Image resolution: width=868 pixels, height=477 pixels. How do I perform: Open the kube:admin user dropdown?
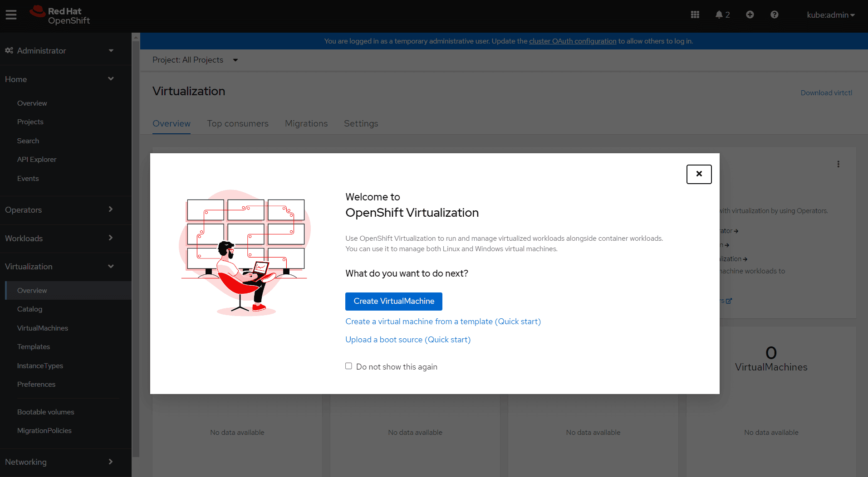[830, 15]
